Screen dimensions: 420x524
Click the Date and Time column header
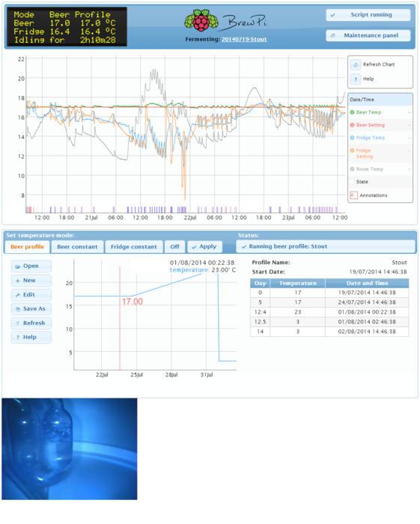(367, 283)
